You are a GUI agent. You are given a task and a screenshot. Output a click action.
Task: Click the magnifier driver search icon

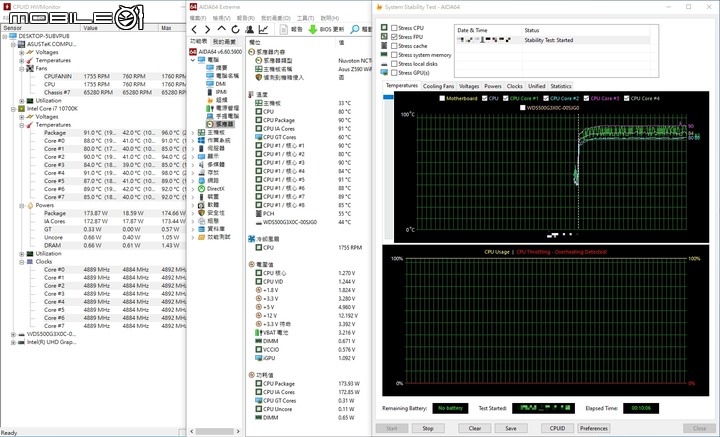pyautogui.click(x=355, y=29)
